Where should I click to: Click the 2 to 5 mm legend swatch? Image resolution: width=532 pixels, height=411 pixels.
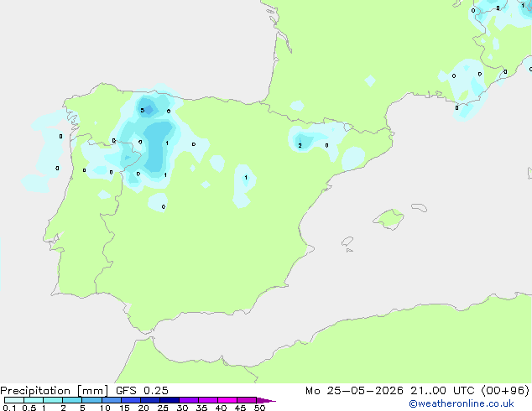coord(73,400)
